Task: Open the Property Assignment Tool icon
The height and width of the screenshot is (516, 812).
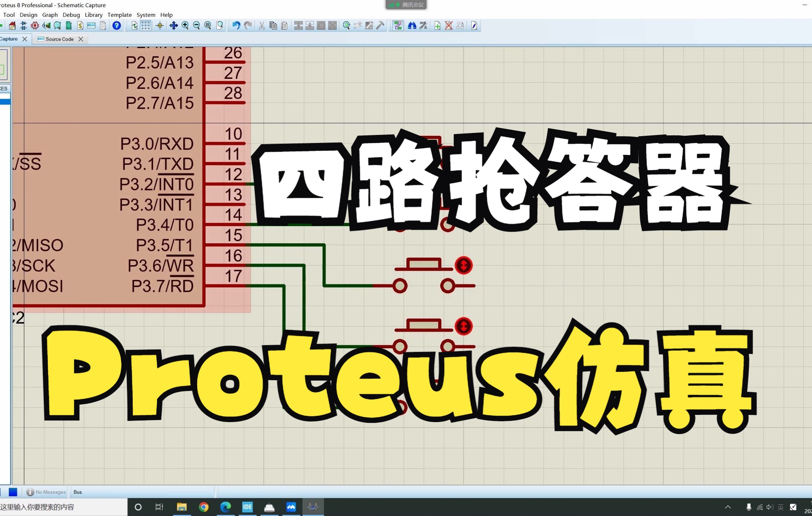Action: point(424,26)
